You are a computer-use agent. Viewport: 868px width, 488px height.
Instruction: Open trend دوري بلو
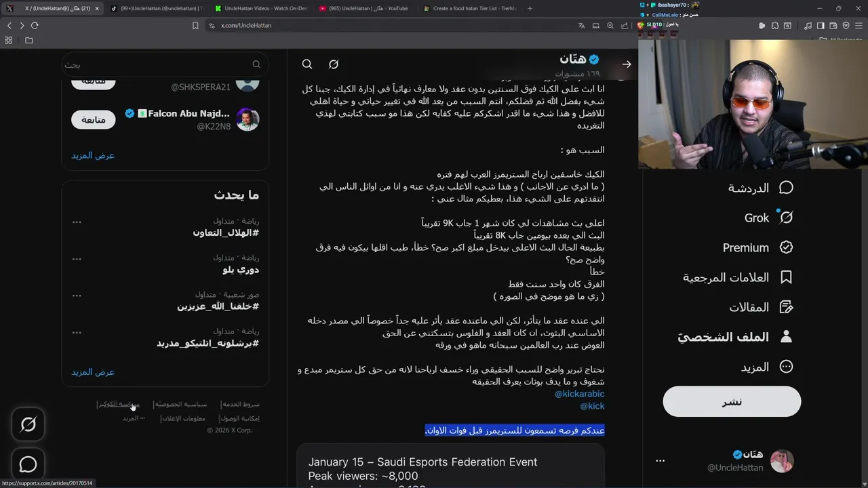coord(241,270)
